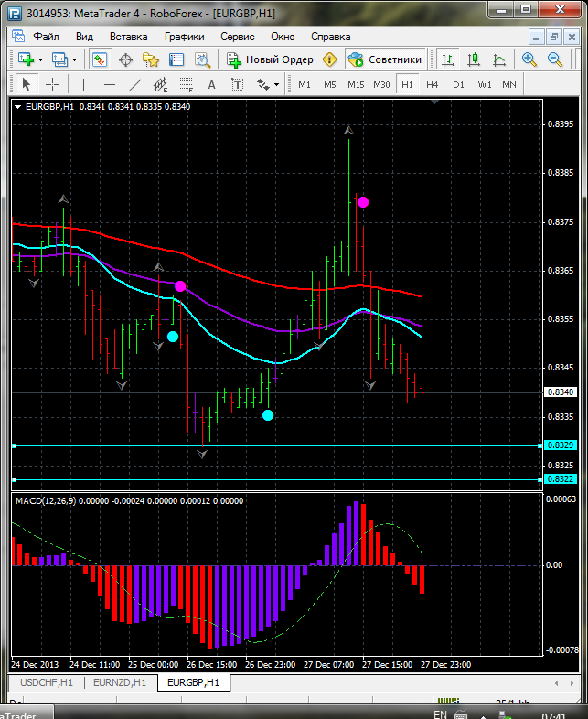Switch chart to Candlesticks mode

pos(474,59)
